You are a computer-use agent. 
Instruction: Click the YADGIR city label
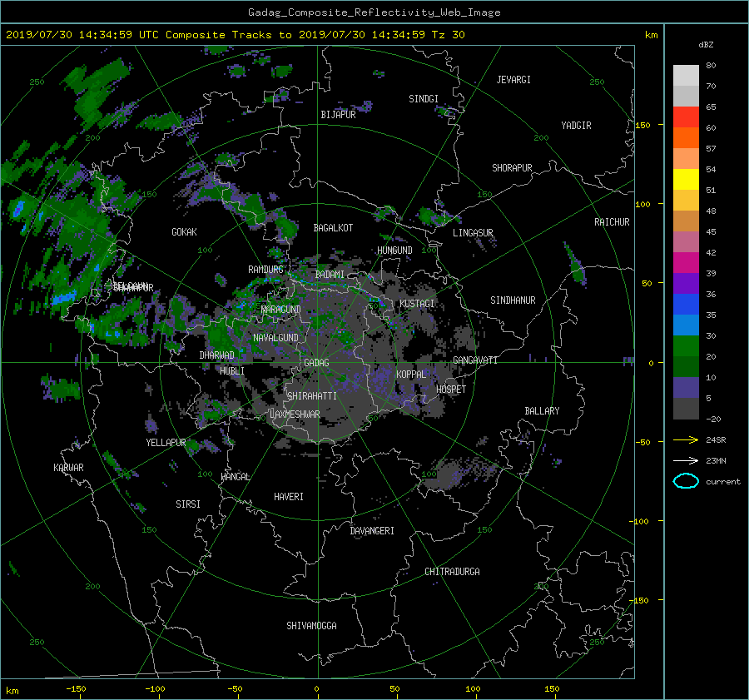tap(576, 126)
